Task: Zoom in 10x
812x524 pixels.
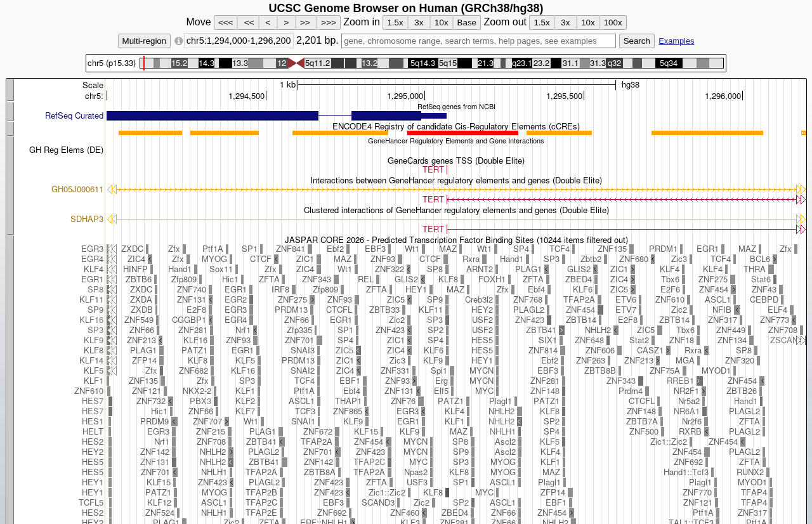Action: 442,23
